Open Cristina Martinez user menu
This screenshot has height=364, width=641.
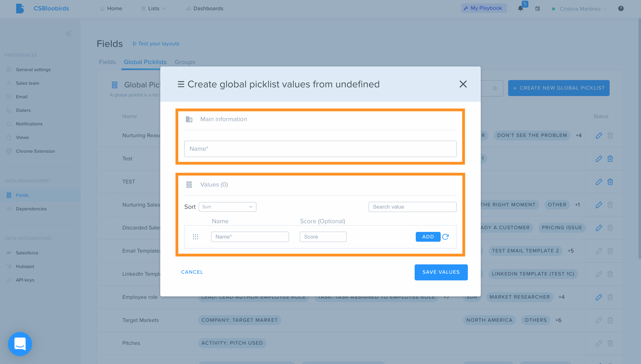pyautogui.click(x=580, y=9)
